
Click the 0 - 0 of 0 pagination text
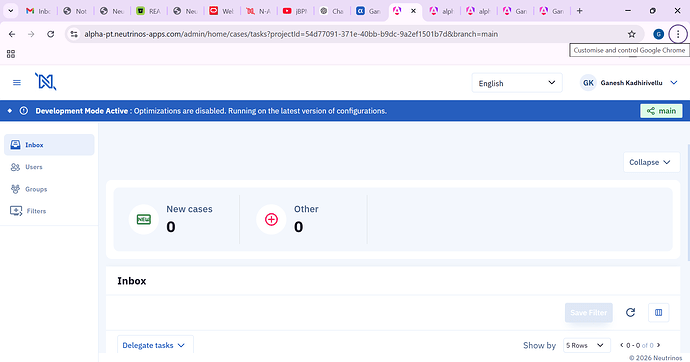click(x=640, y=345)
